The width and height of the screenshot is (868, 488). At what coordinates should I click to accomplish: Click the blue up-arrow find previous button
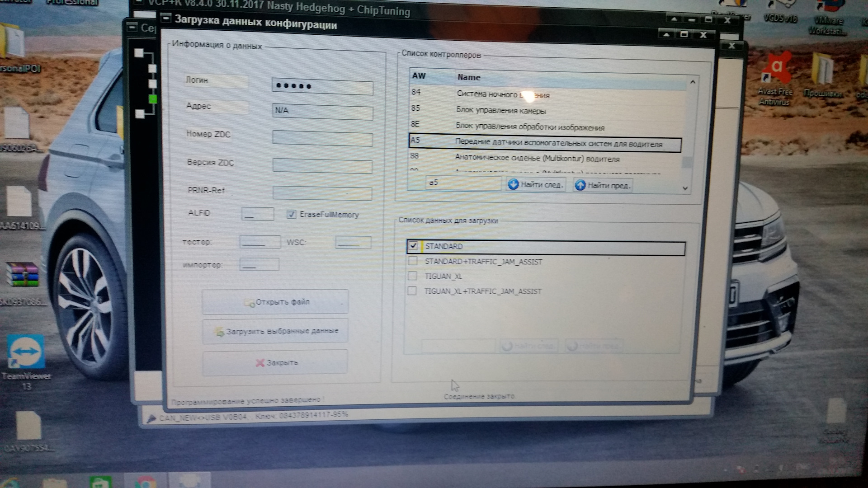[x=602, y=185]
